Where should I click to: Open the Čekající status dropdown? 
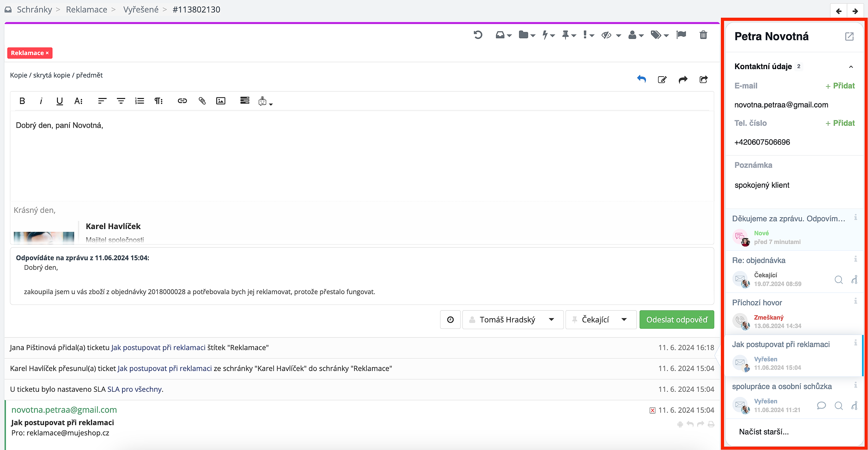tap(600, 320)
